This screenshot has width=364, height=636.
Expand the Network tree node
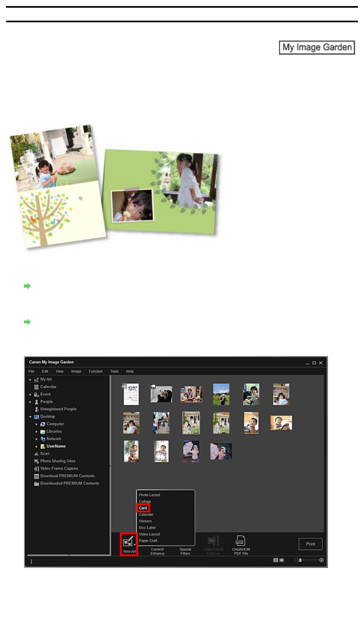pos(36,439)
